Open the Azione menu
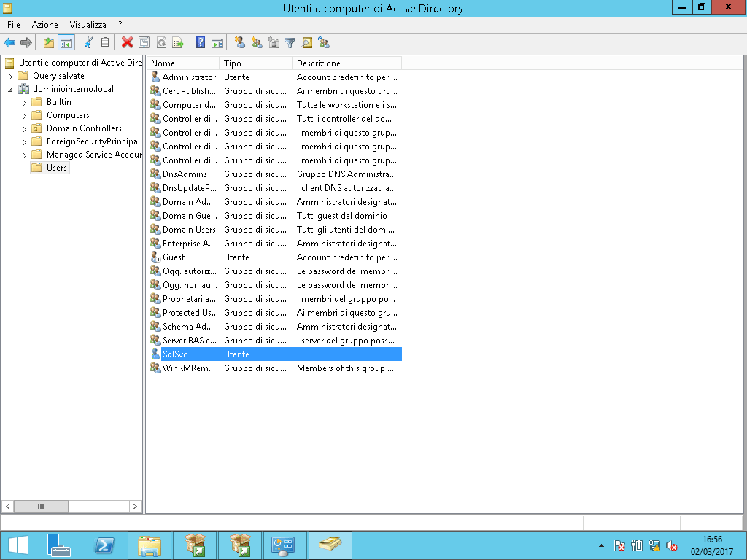747x560 pixels. click(x=44, y=25)
